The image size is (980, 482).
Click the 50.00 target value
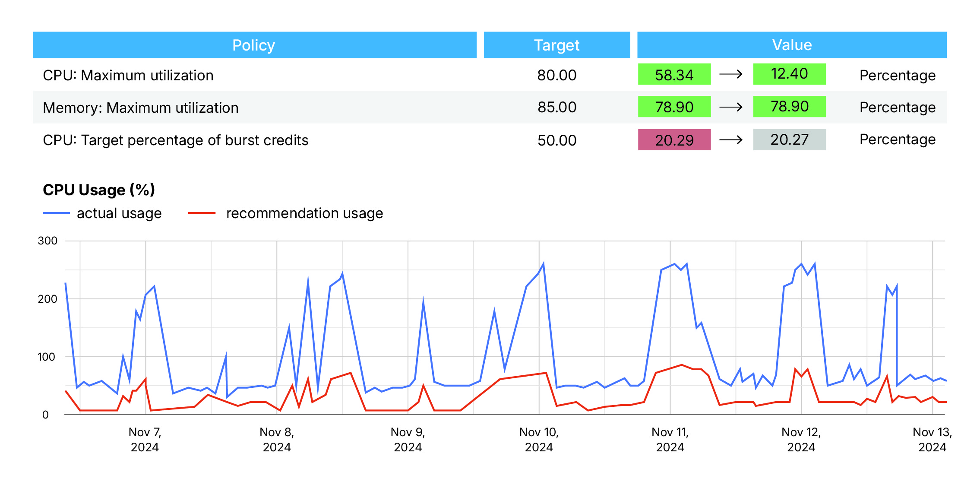[x=557, y=140]
